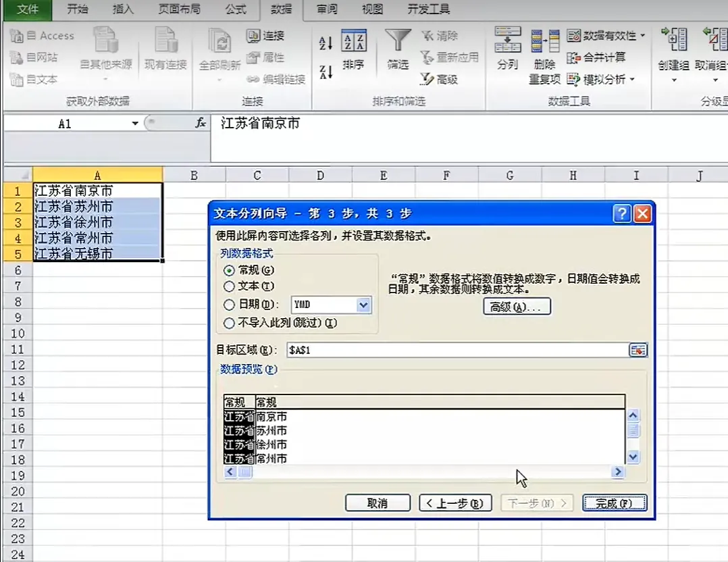728x562 pixels.
Task: Sort ascending A to Z icon
Action: coord(326,43)
